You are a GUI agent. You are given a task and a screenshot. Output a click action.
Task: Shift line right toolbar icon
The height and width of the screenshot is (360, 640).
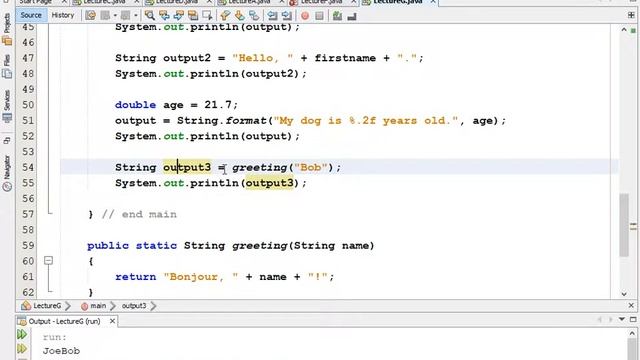(287, 16)
